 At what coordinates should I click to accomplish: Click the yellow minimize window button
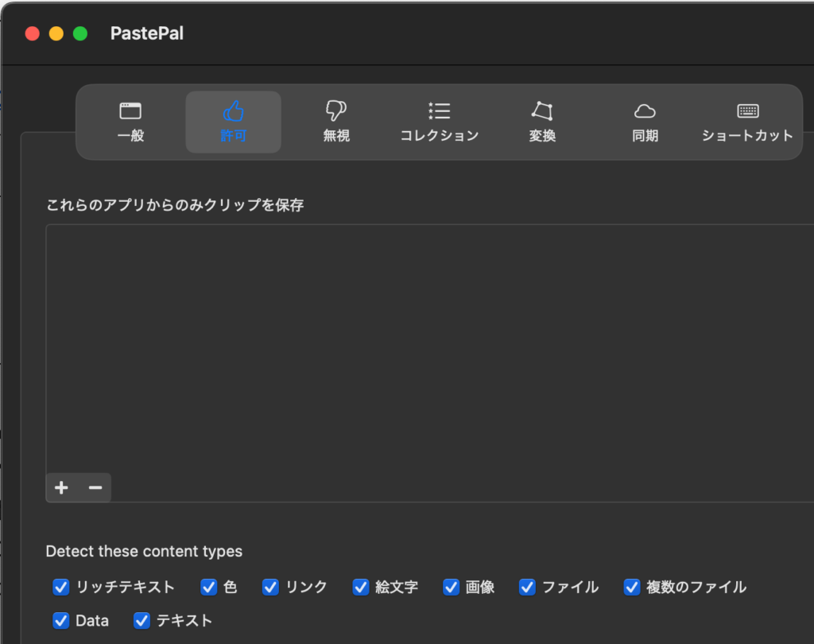click(x=56, y=33)
